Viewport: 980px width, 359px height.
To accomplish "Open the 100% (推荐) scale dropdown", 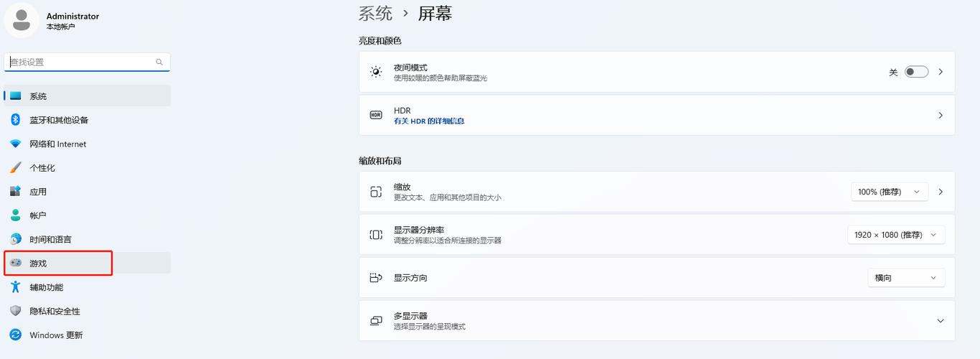I will (890, 192).
